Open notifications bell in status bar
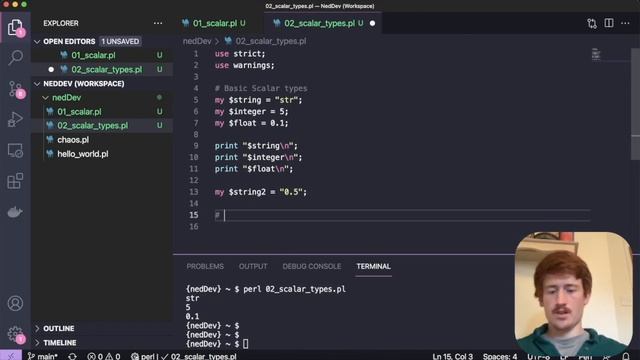640x360 pixels. 626,356
